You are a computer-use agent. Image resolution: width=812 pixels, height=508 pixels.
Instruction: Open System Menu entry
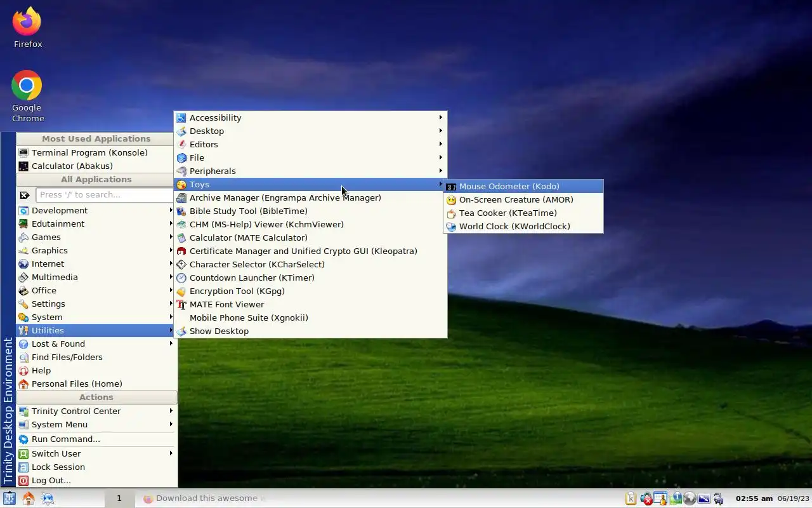95,424
